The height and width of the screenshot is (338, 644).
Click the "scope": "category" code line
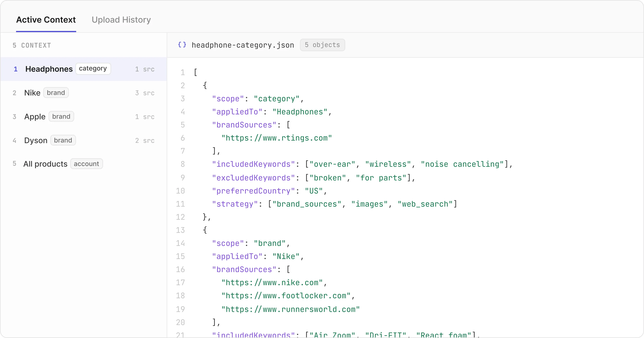click(x=258, y=99)
